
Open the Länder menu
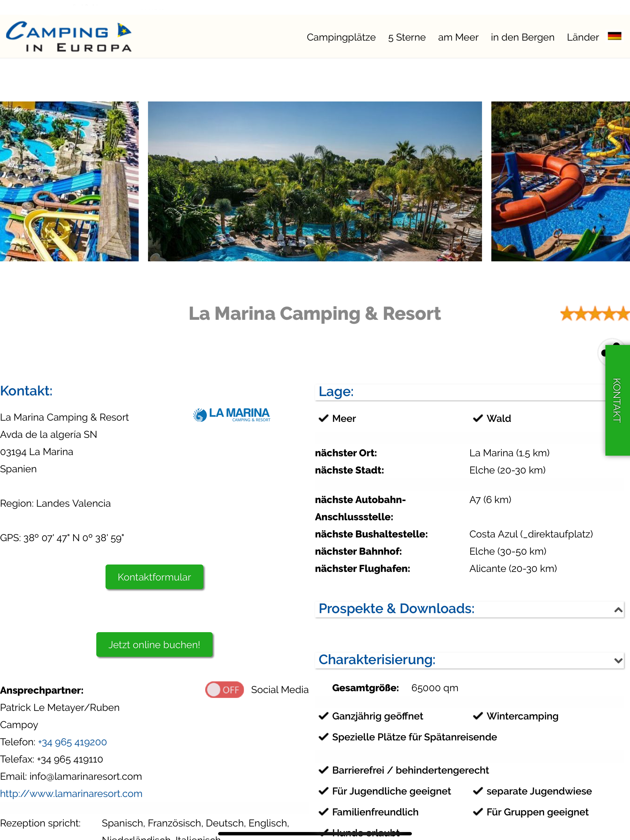tap(583, 37)
